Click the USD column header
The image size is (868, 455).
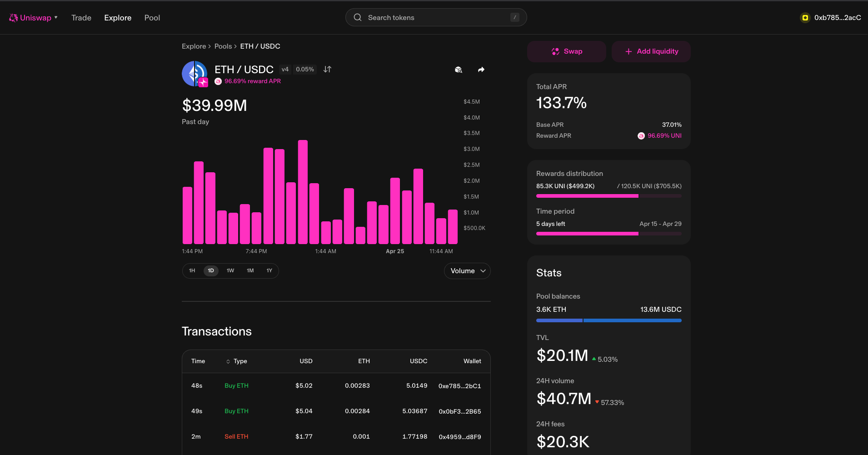[x=306, y=361]
